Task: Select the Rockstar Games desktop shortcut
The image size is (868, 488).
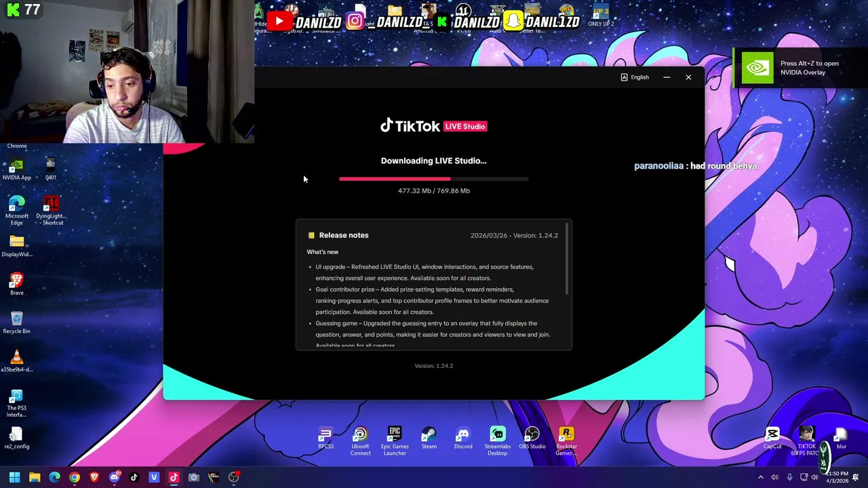Action: [x=566, y=441]
